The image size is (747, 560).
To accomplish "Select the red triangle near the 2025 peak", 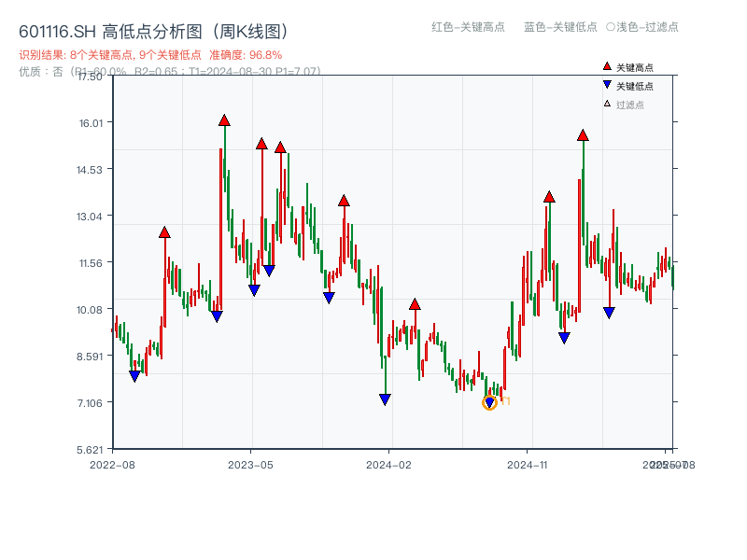I will [581, 136].
